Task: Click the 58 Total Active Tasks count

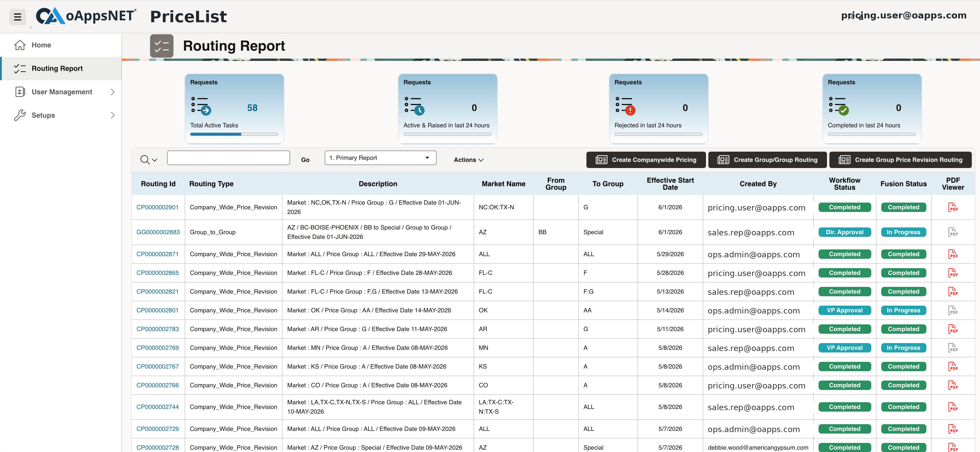Action: 252,108
